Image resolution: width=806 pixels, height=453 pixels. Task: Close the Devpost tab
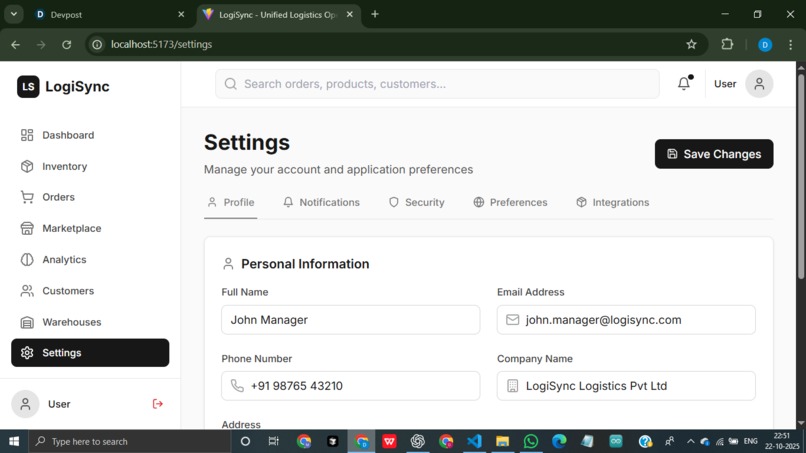181,14
